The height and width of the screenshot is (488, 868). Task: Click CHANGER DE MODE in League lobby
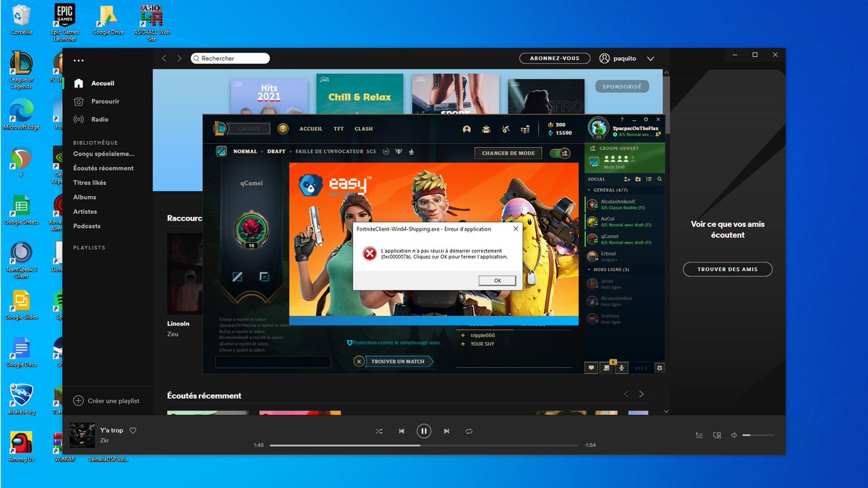(509, 153)
